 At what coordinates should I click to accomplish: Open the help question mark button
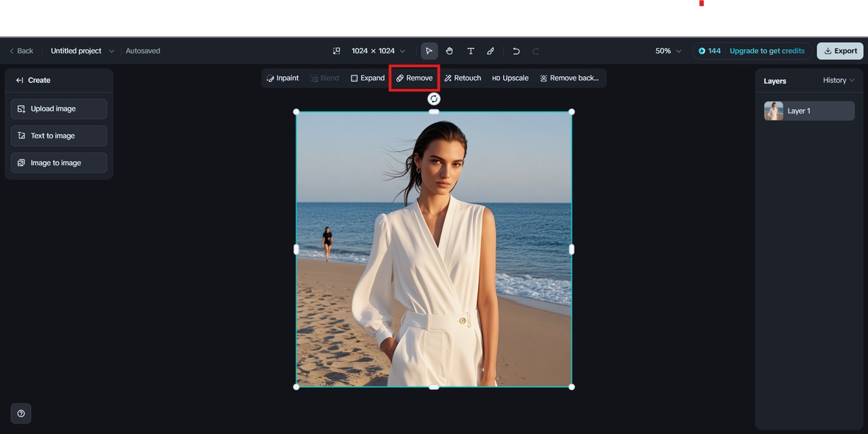pos(21,414)
